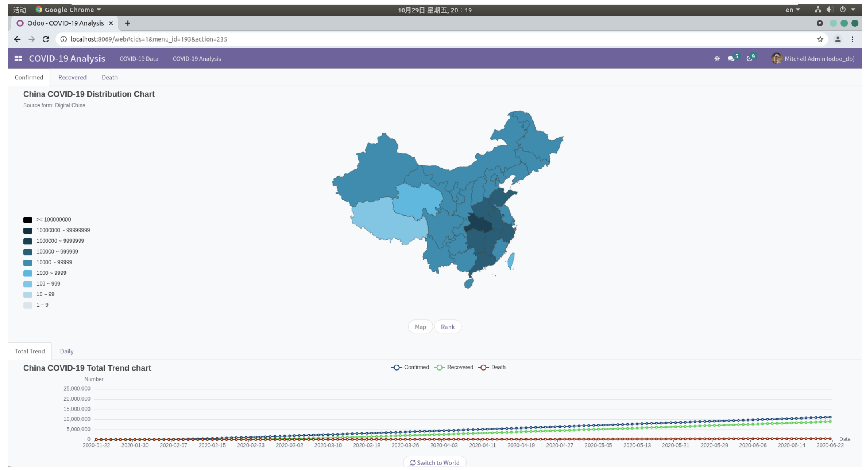Toggle Confirmed series in trend chart legend
Viewport: 868px width, 470px height.
coord(410,367)
